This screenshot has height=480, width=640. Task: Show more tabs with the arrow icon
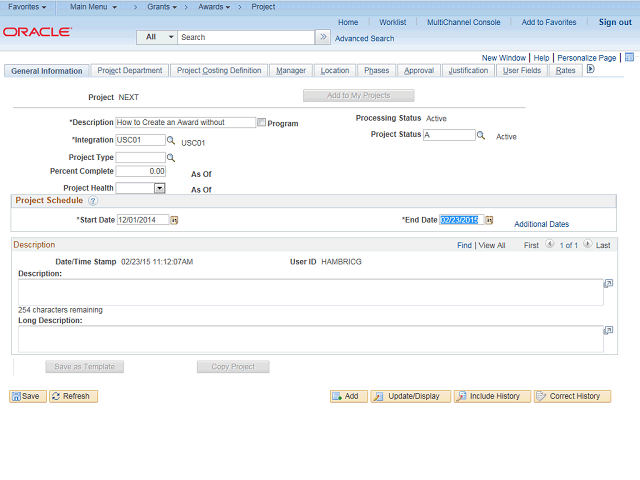[x=591, y=70]
